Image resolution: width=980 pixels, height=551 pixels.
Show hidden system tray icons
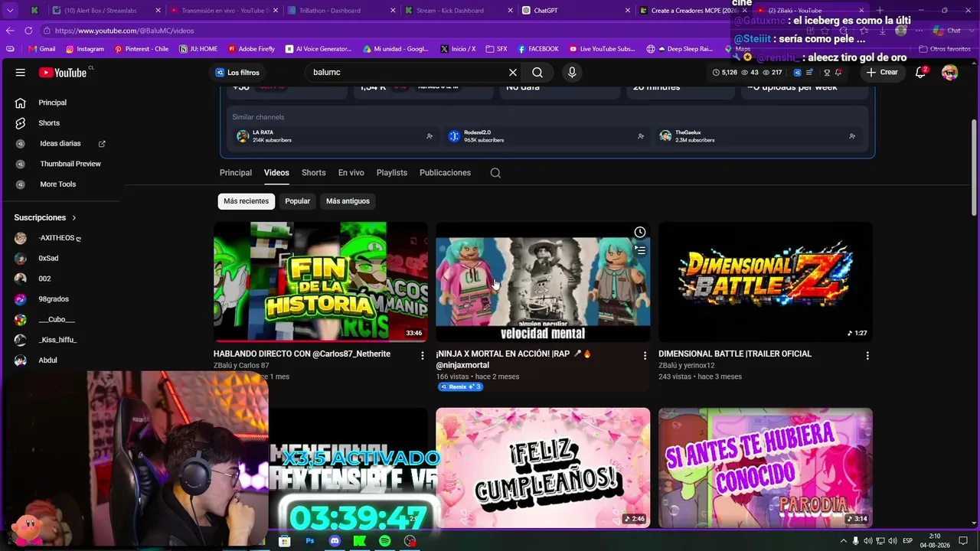pyautogui.click(x=843, y=541)
